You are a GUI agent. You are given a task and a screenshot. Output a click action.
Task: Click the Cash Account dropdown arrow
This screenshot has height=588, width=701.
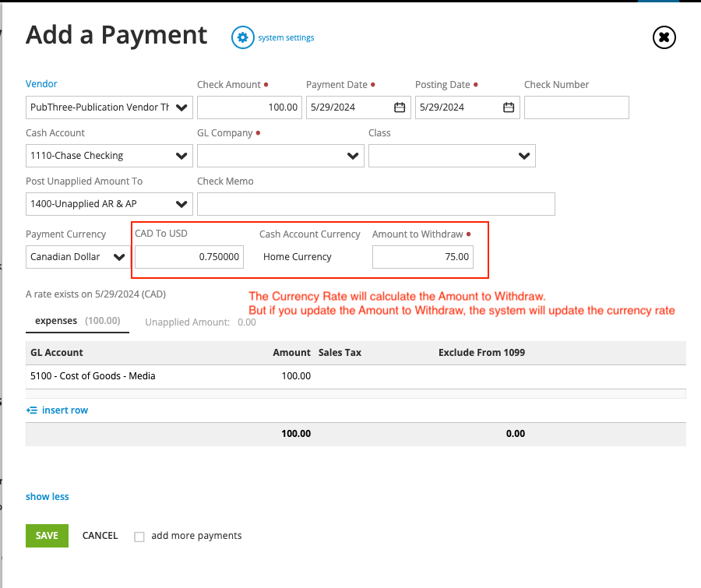181,155
